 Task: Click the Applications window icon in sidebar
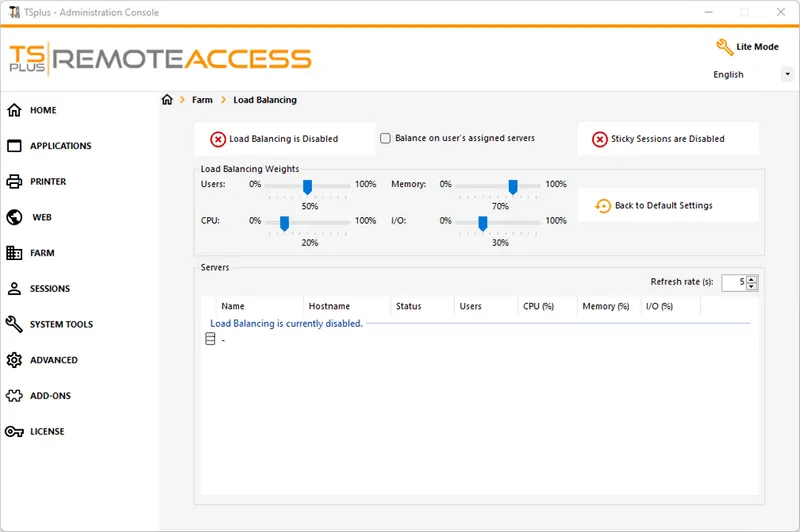coord(14,146)
